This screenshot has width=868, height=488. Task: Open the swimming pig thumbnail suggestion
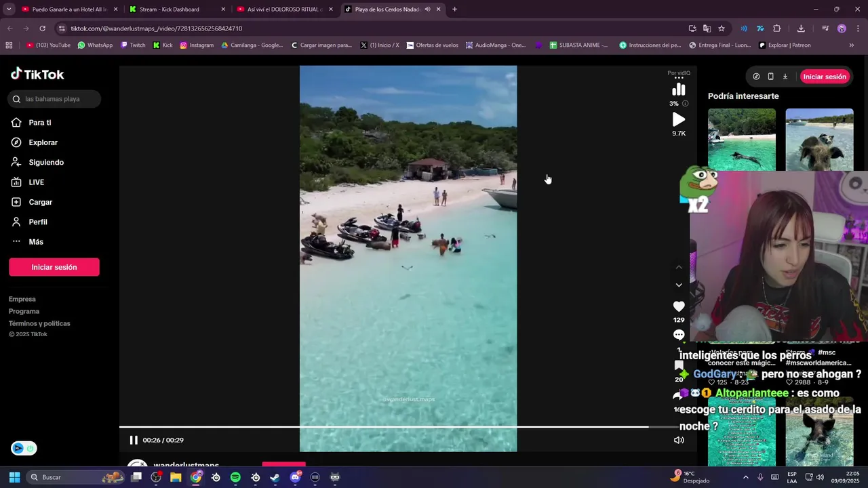click(742, 140)
